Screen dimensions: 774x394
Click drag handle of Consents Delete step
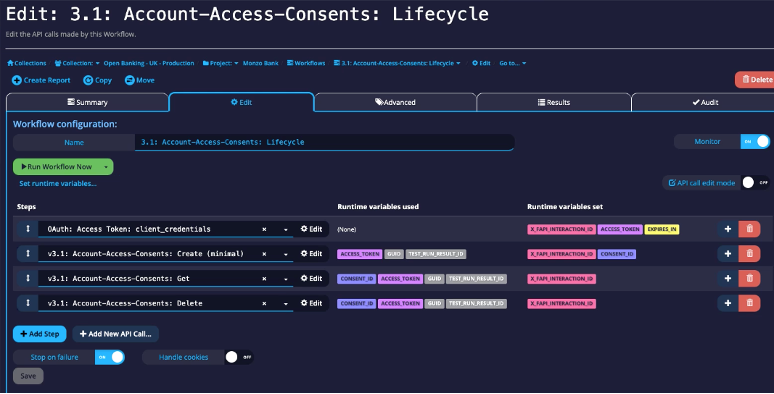click(28, 303)
